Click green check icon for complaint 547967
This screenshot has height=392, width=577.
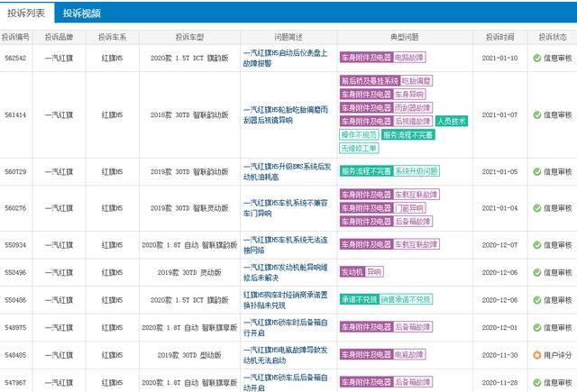tap(537, 383)
